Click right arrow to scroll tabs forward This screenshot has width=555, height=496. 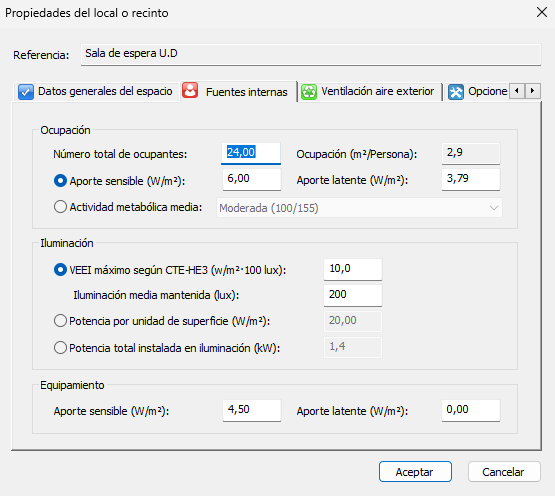tap(533, 91)
